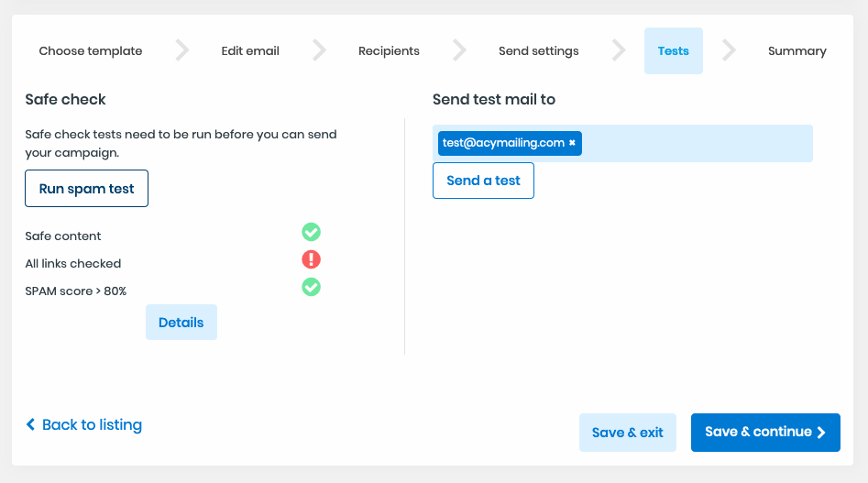Go to the Choose template step

pos(91,51)
